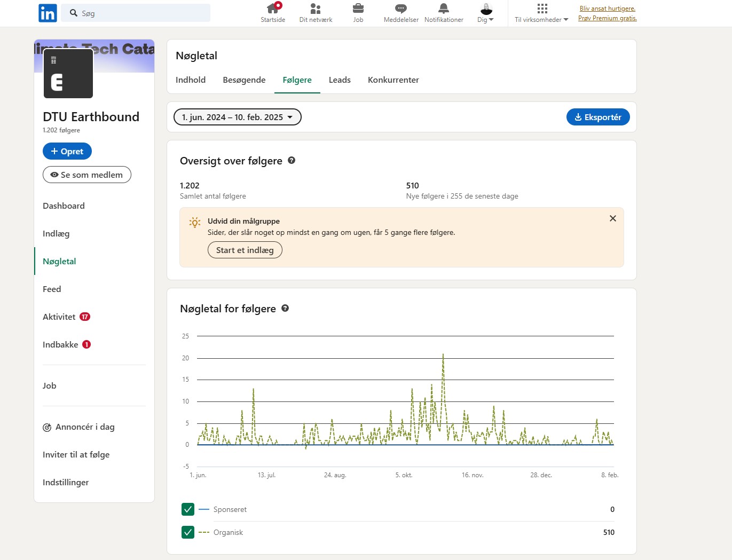This screenshot has width=732, height=560.
Task: Click the Aktivitet badge showing 17
Action: click(85, 317)
